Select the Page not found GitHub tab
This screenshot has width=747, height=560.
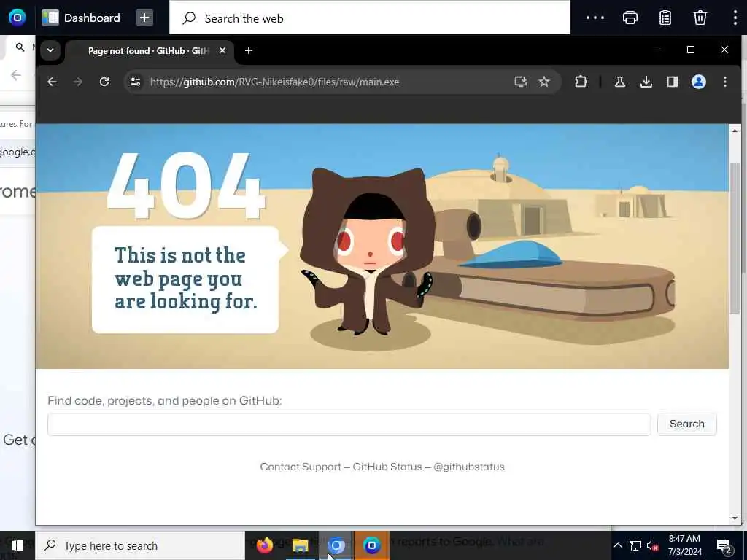point(149,50)
